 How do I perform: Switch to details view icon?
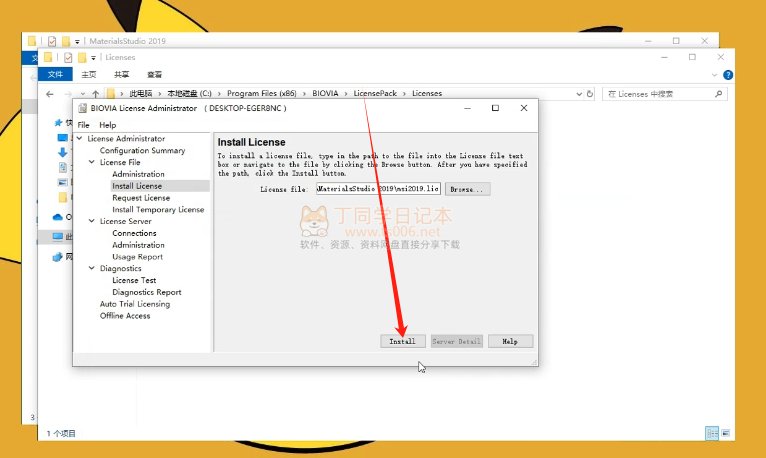(x=712, y=433)
